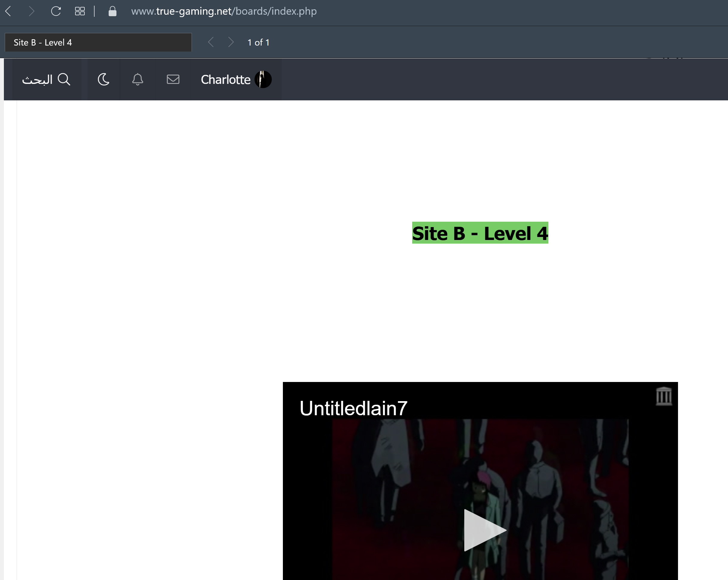Go back to the previous page

(x=8, y=11)
